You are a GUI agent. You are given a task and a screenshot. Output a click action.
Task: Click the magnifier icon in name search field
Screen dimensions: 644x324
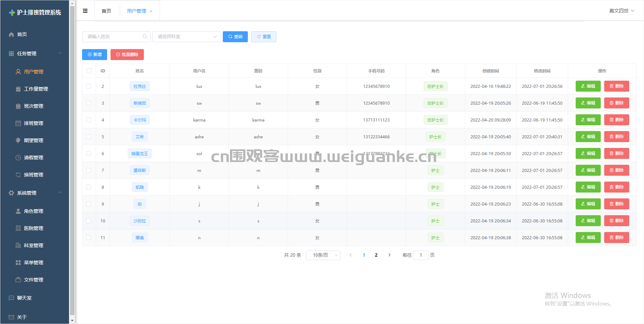coord(145,36)
